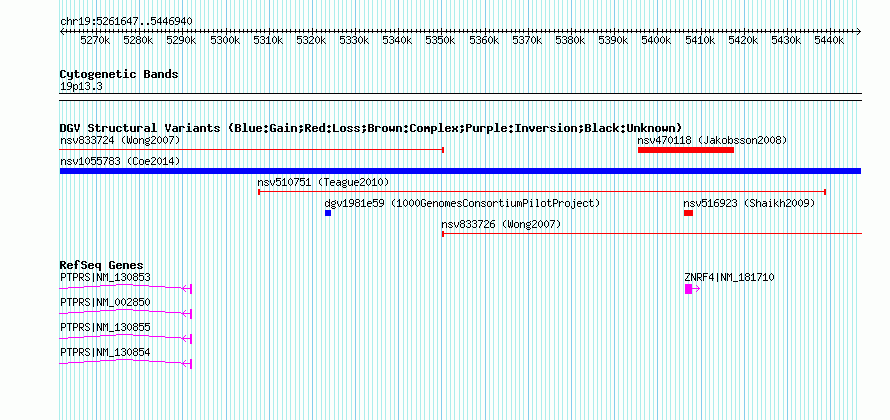This screenshot has width=890, height=420.
Task: Click the PTPRS NM_130855 magenta gene line
Action: point(126,338)
